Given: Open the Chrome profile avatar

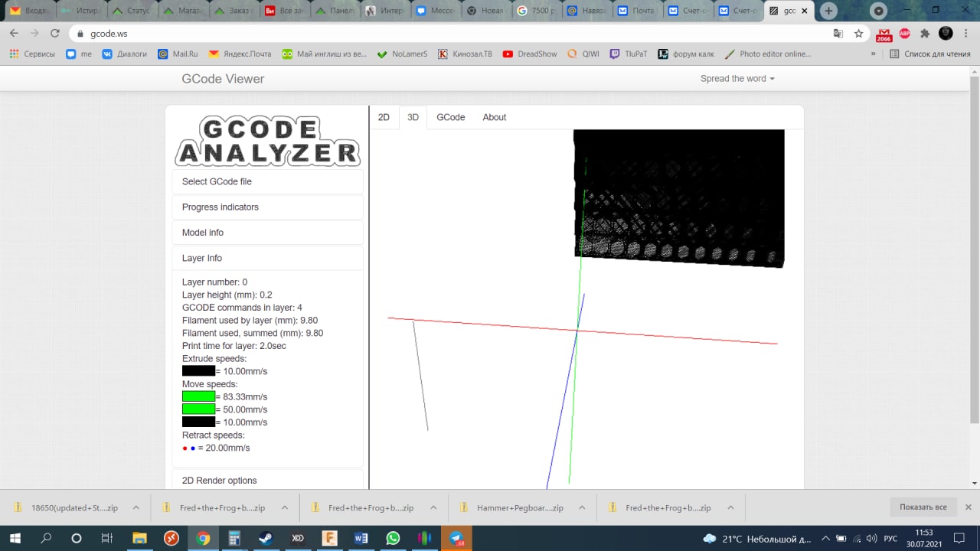Looking at the screenshot, I should 946,34.
